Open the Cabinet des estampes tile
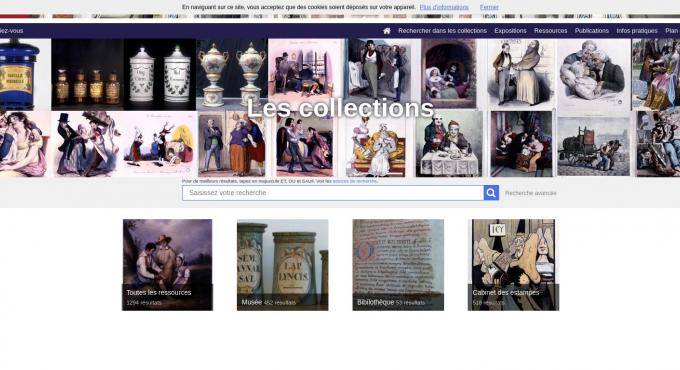680x370 pixels. click(x=513, y=265)
